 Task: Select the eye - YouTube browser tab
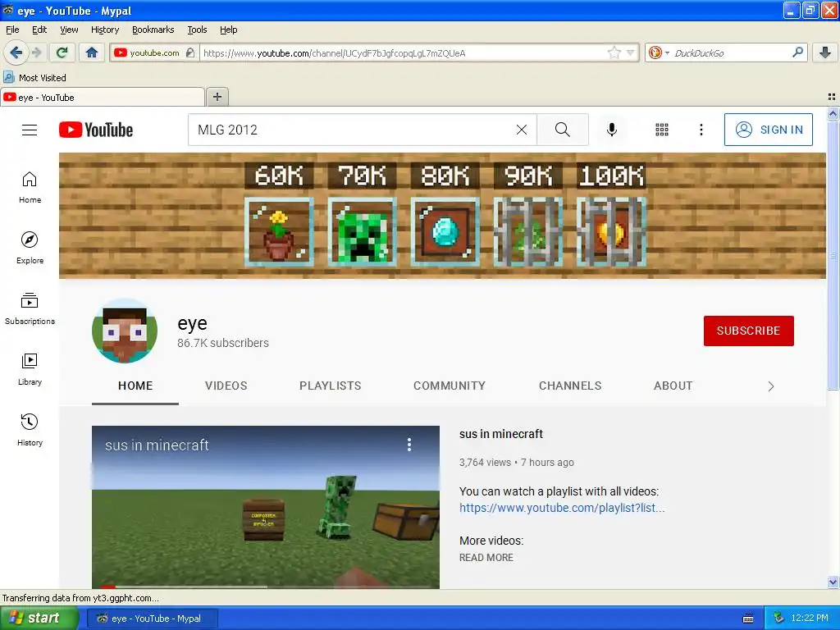(103, 98)
